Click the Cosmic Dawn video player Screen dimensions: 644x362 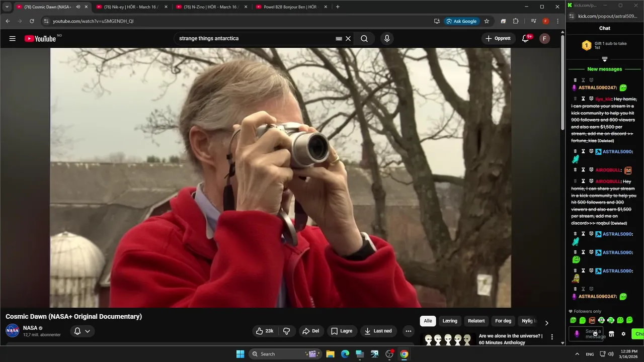click(x=280, y=177)
